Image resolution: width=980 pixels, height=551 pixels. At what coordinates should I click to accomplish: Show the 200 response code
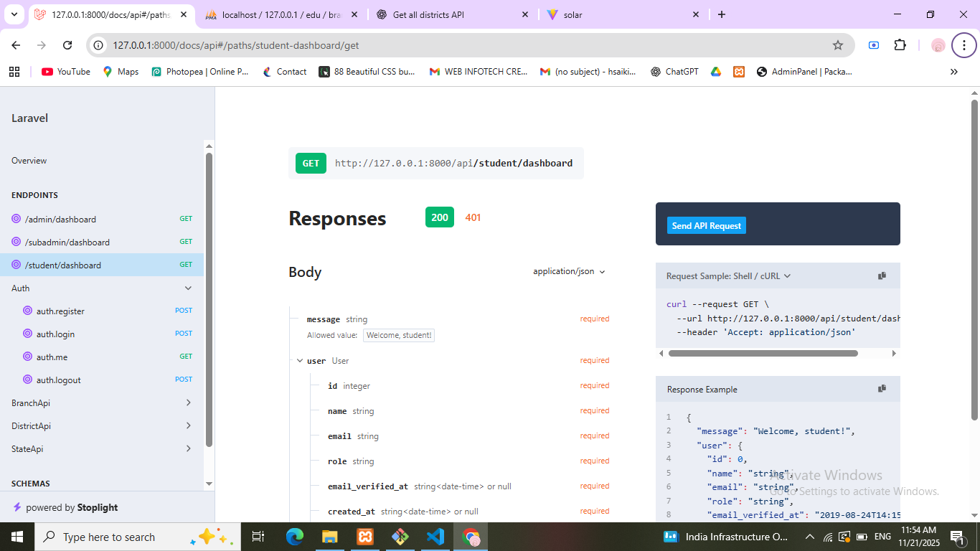pos(439,217)
